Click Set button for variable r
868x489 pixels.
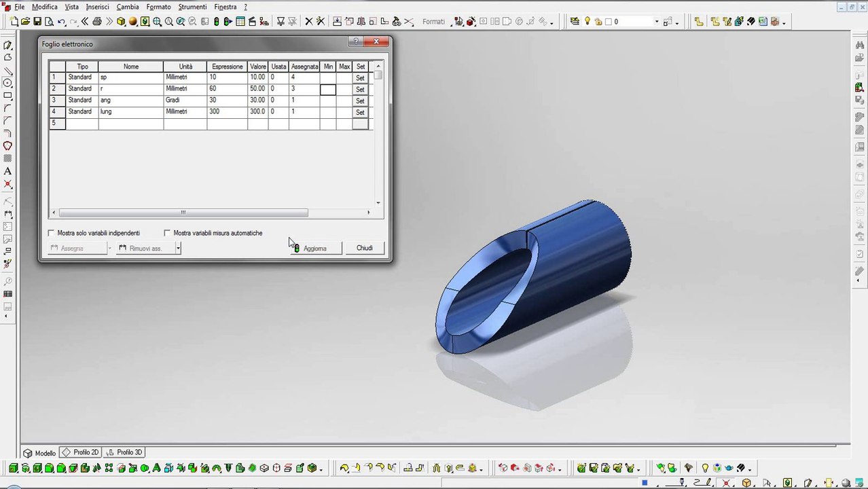pyautogui.click(x=361, y=89)
